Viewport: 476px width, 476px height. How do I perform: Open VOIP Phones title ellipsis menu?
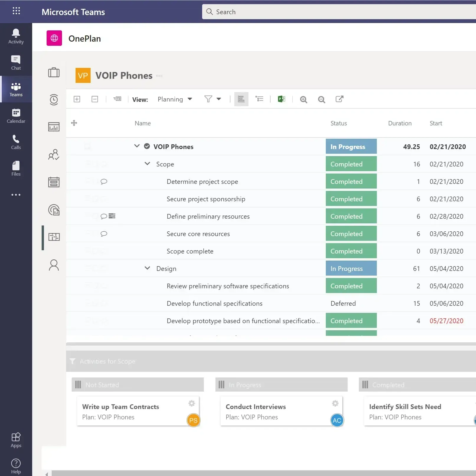[159, 76]
